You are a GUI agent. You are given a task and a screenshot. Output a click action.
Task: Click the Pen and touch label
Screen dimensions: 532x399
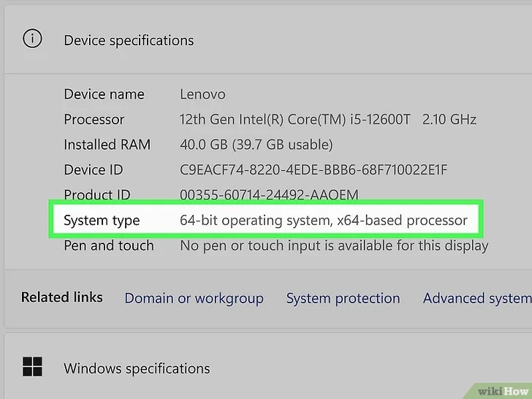(109, 246)
